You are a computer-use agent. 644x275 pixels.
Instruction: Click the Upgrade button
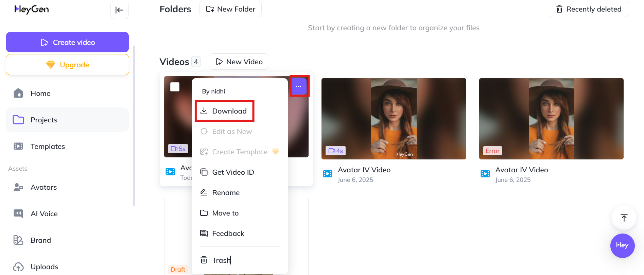coord(67,65)
